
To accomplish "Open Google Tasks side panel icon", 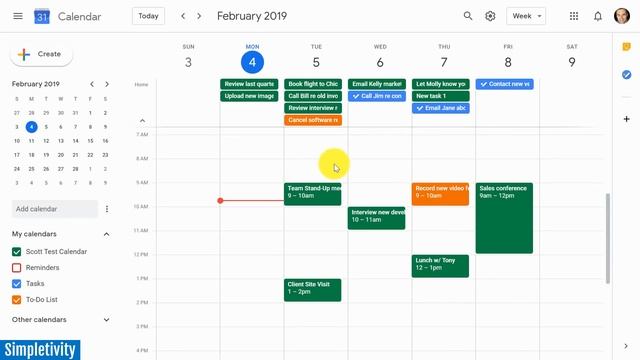I will pyautogui.click(x=627, y=75).
